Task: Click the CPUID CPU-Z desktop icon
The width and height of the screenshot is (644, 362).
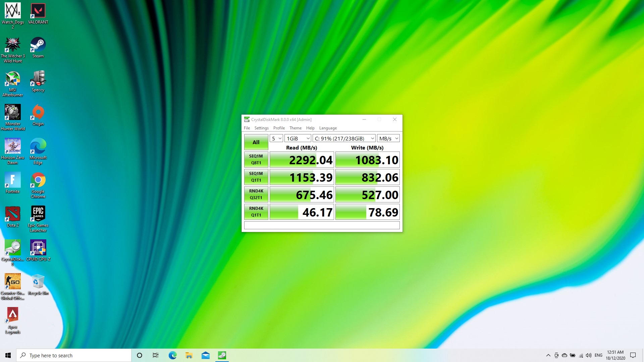Action: pos(38,250)
